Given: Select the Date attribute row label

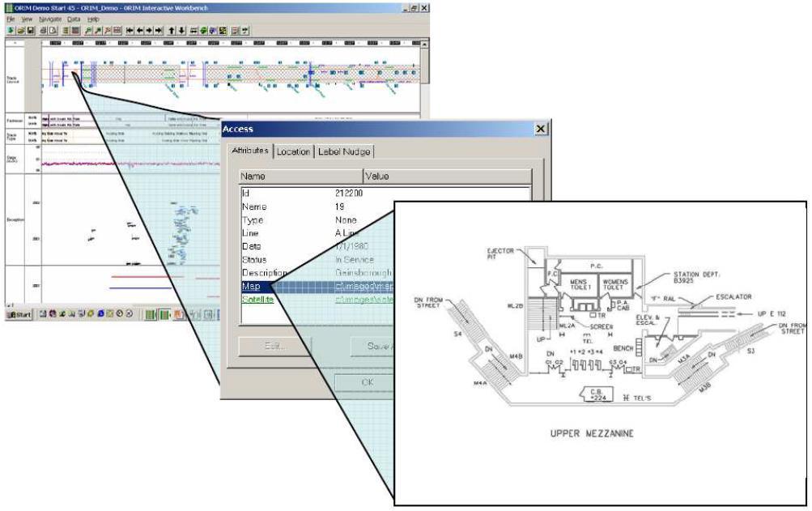Looking at the screenshot, I should [251, 246].
